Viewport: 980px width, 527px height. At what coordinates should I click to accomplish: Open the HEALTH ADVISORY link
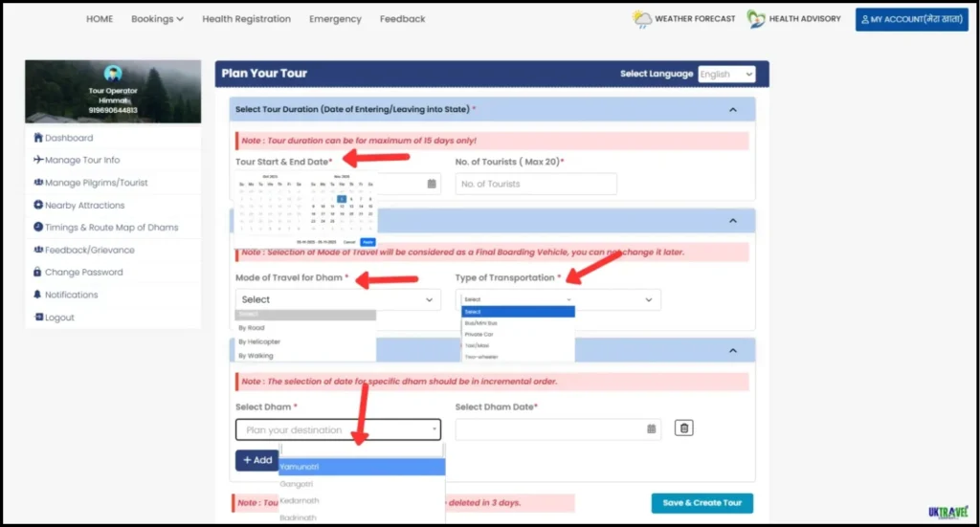(x=804, y=19)
